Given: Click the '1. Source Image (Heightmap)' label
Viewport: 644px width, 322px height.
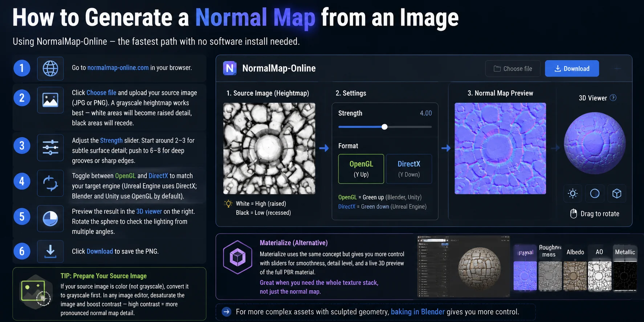Looking at the screenshot, I should click(268, 93).
